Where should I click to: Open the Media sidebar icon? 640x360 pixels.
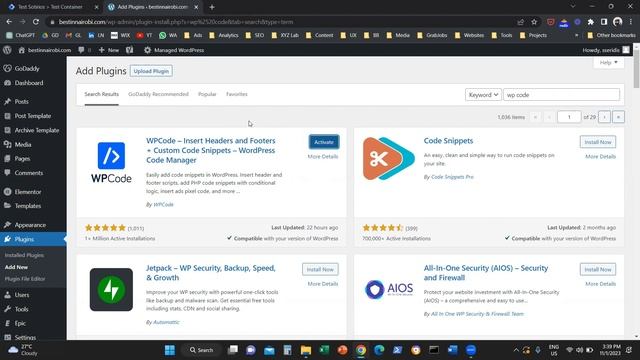pyautogui.click(x=7, y=144)
